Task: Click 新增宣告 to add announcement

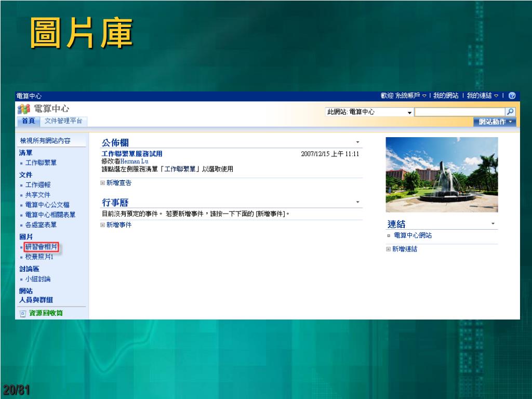Action: click(119, 183)
